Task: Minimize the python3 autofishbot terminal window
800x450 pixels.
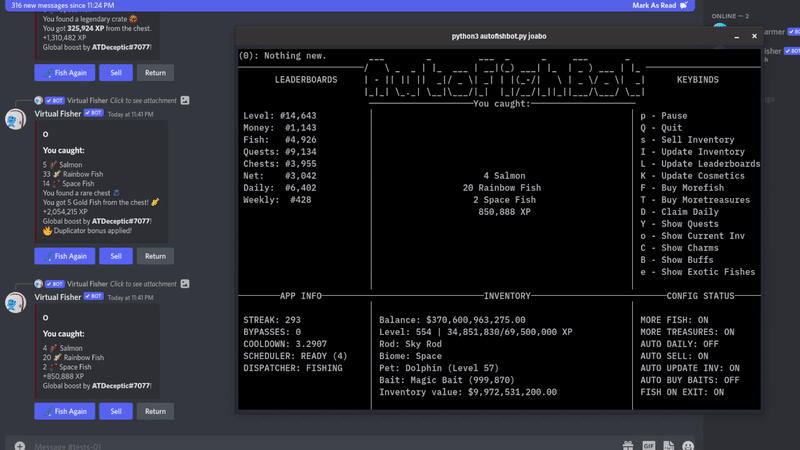Action: tap(737, 37)
